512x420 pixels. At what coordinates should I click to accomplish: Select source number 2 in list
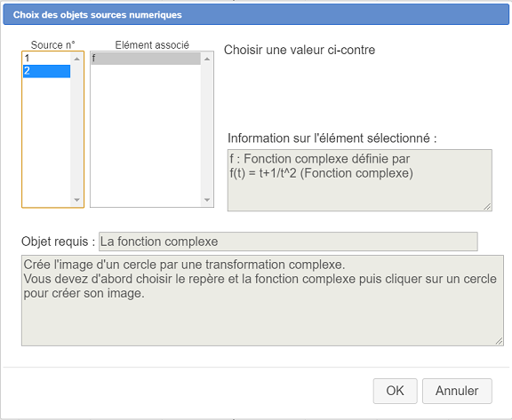pos(46,71)
